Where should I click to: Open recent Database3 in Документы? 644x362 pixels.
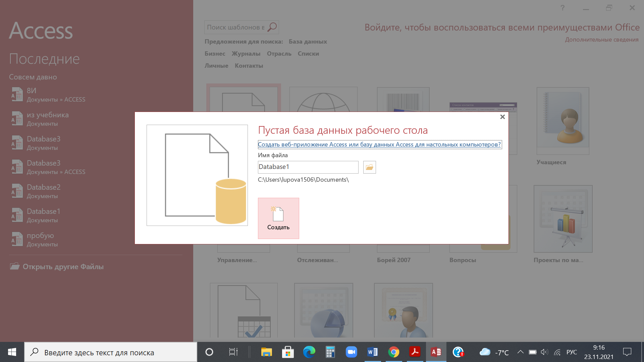(x=96, y=143)
